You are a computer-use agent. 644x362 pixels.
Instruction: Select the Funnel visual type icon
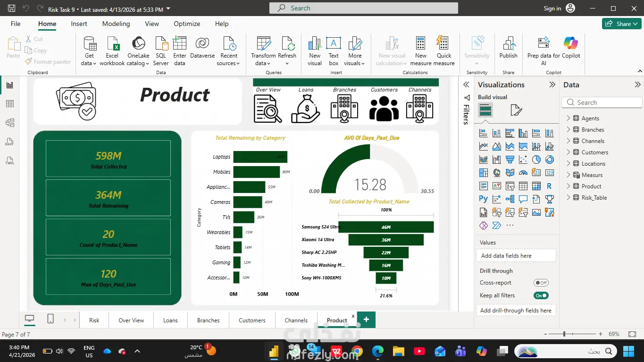coord(510,160)
